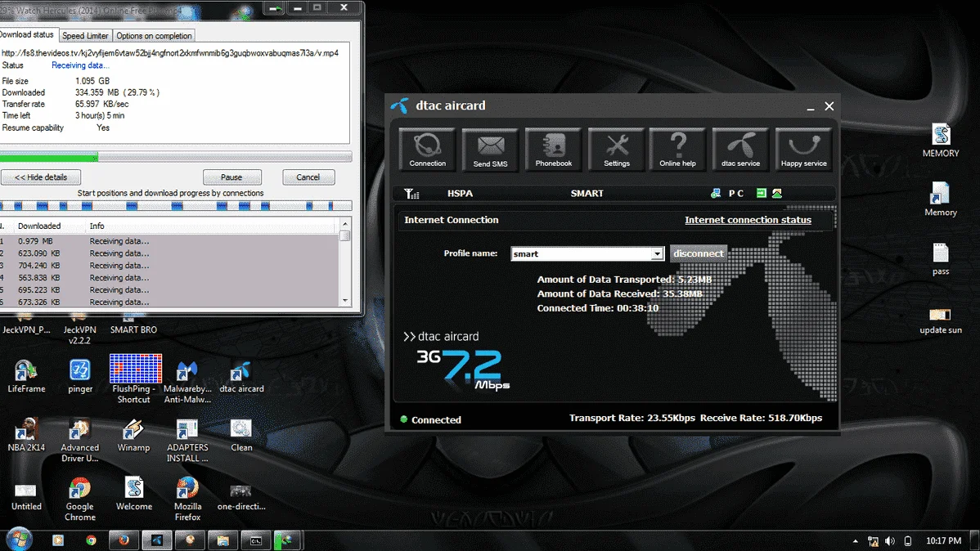Open Malwarebytes Anti-Malware desktop icon
This screenshot has height=551, width=980.
pyautogui.click(x=187, y=382)
